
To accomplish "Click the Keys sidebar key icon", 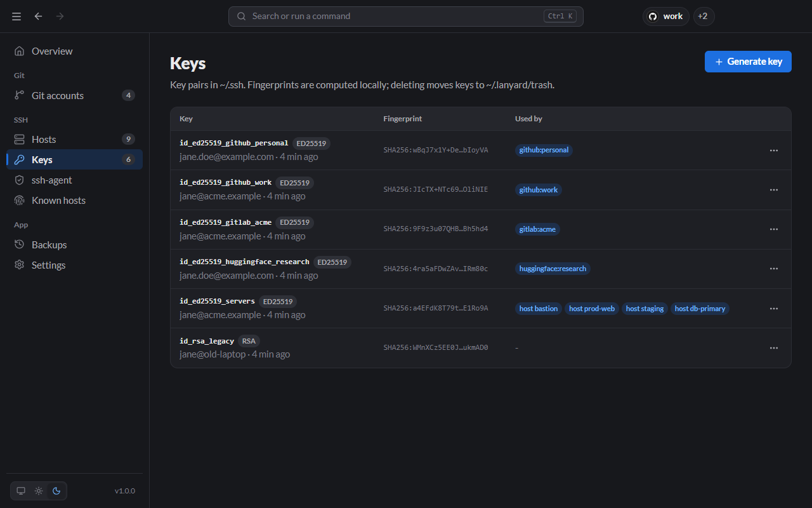I will tap(20, 159).
